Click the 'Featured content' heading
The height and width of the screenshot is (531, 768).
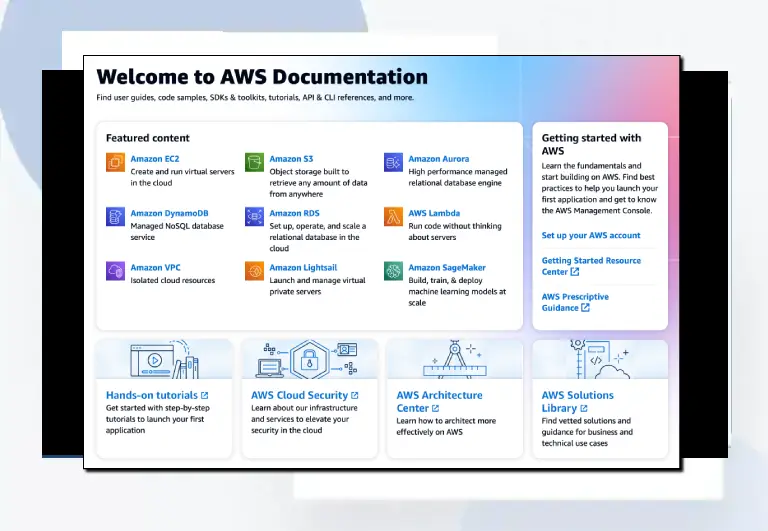[147, 138]
